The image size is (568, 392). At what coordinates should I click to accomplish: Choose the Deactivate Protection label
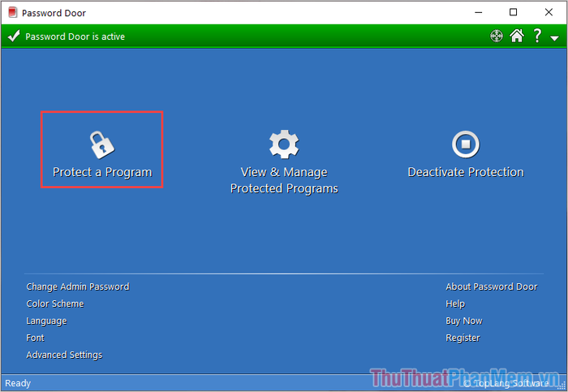point(466,172)
